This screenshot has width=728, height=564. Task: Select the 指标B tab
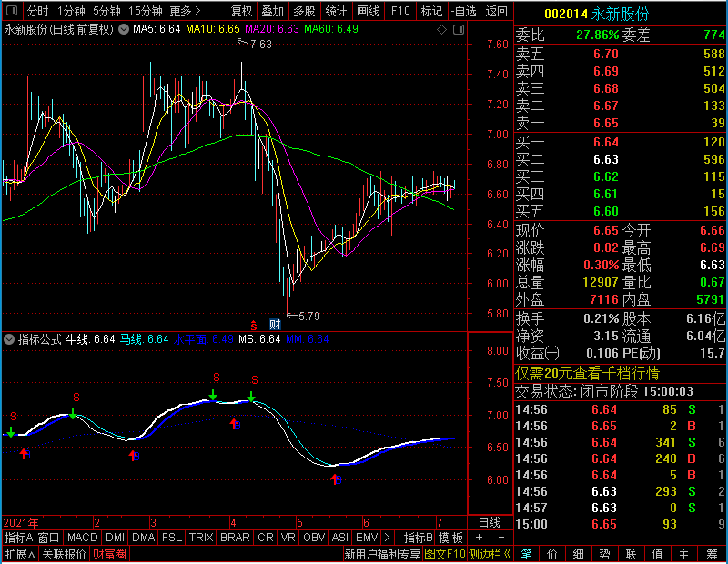tap(418, 538)
